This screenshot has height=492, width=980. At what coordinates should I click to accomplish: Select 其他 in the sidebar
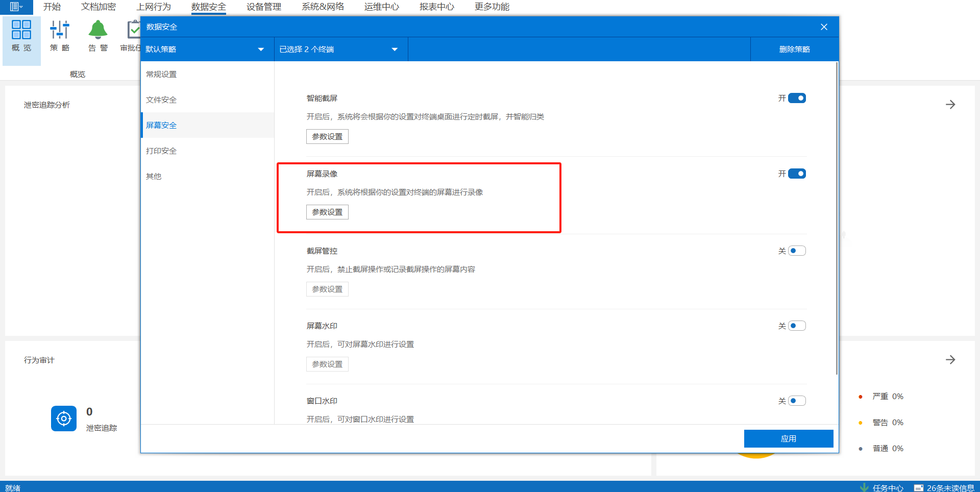207,176
